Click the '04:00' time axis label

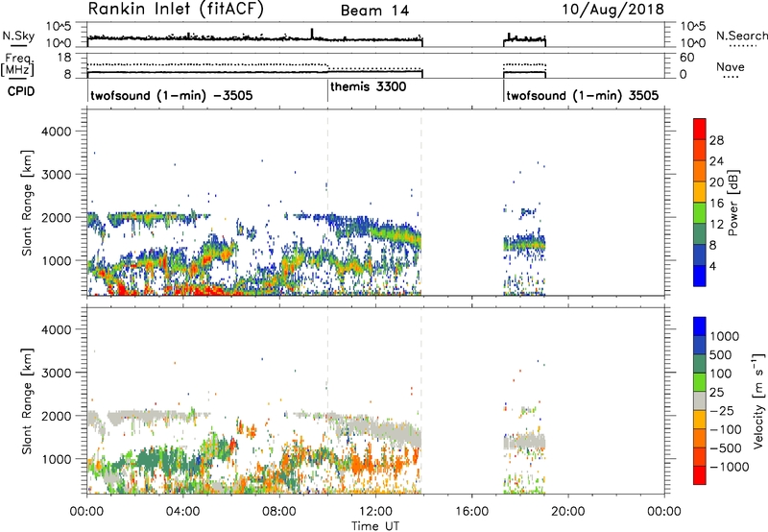183,512
